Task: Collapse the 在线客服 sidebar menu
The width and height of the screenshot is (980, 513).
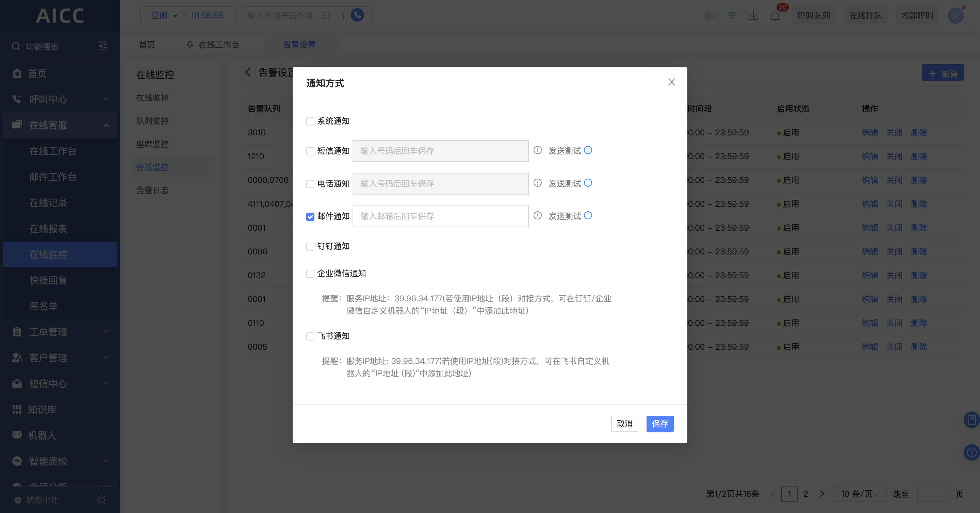Action: tap(60, 125)
